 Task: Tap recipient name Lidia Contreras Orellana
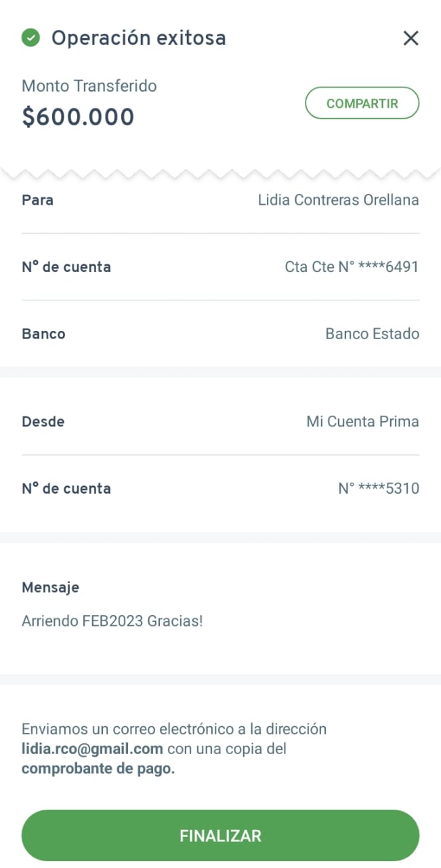pyautogui.click(x=338, y=200)
